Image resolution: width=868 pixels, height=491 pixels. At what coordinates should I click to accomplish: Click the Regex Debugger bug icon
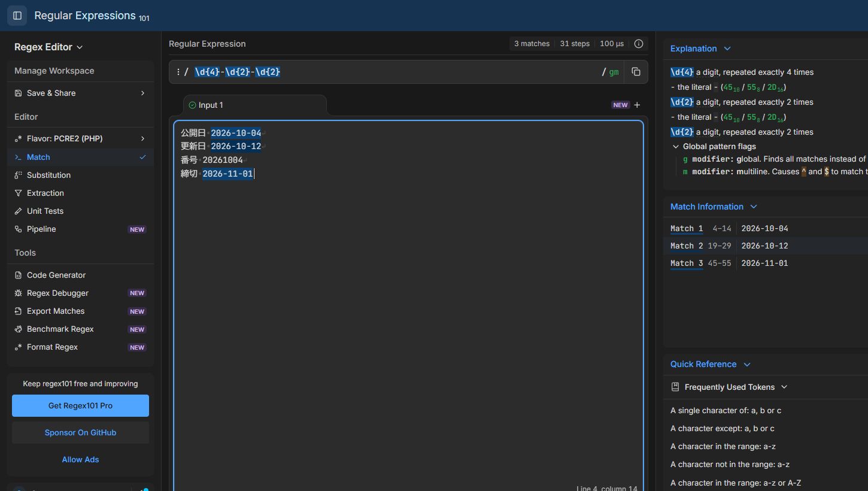[x=18, y=293]
